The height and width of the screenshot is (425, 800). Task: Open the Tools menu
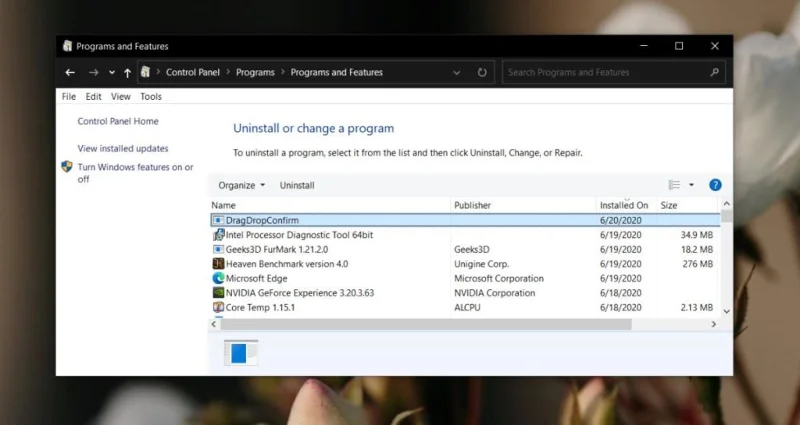click(151, 97)
